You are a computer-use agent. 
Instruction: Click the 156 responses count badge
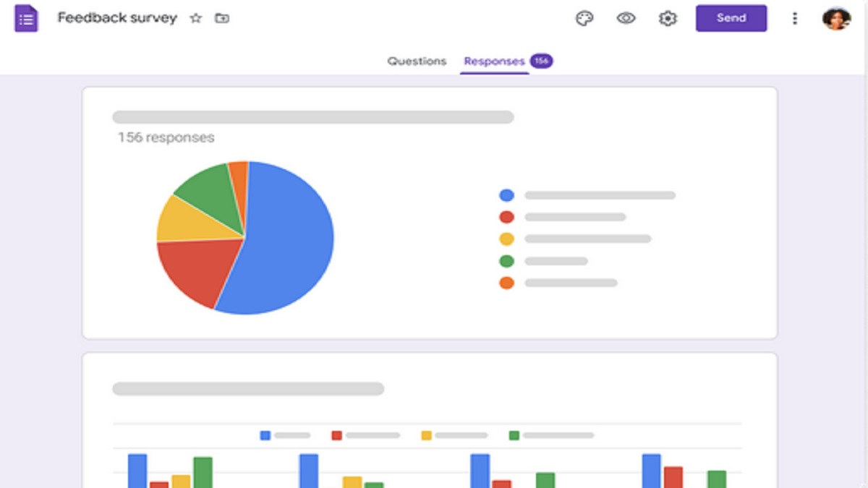click(541, 61)
